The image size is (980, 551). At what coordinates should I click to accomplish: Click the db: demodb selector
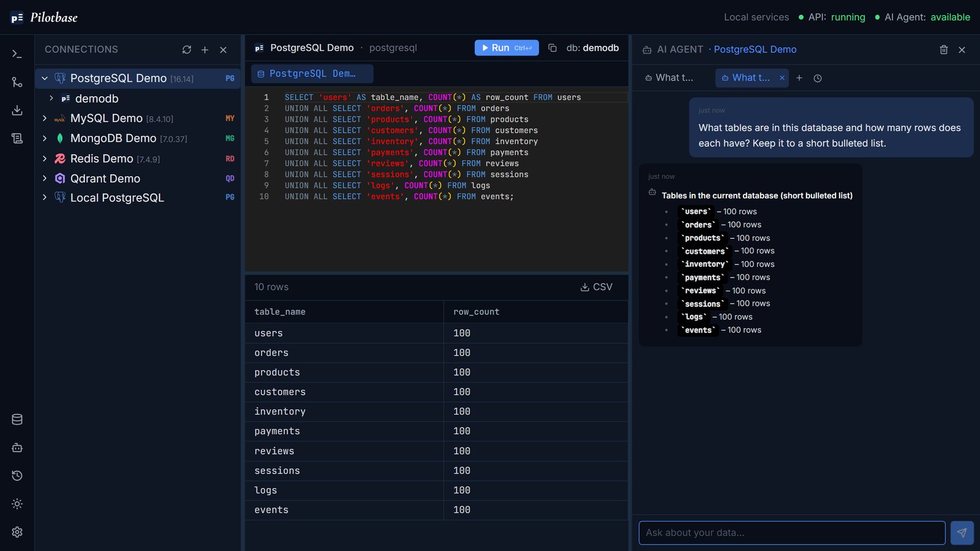click(592, 48)
